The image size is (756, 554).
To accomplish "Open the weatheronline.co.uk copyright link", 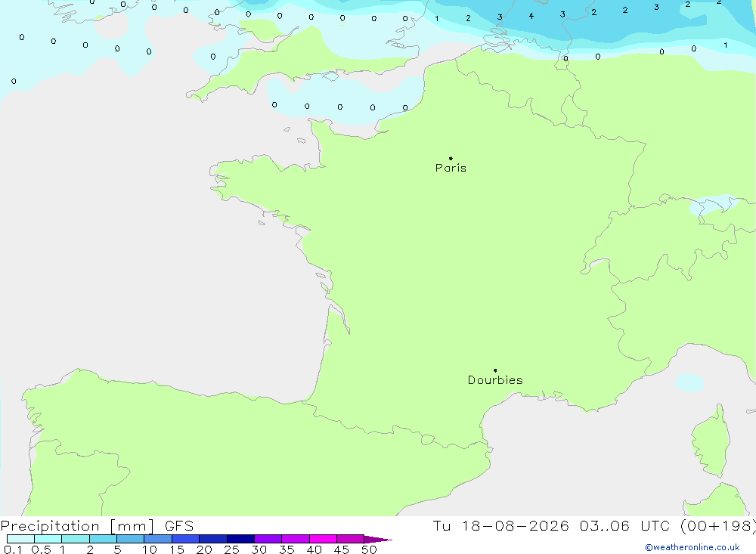I will click(x=692, y=547).
